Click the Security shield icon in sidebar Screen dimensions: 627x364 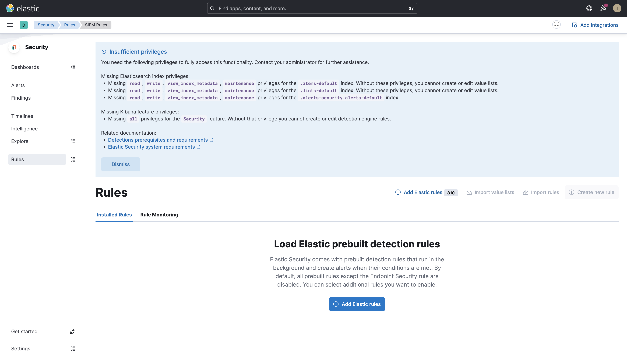[x=14, y=47]
